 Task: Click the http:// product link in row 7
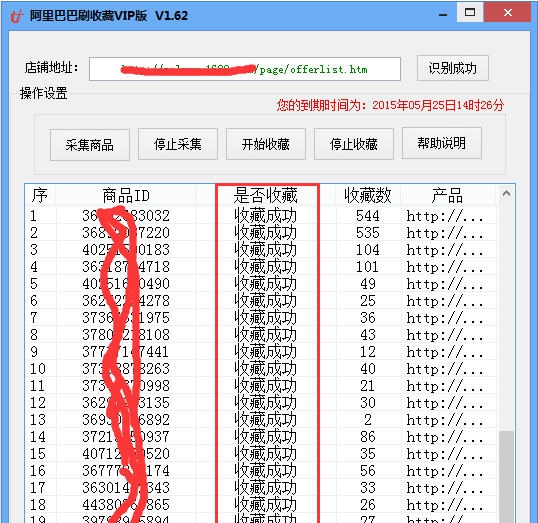point(445,318)
